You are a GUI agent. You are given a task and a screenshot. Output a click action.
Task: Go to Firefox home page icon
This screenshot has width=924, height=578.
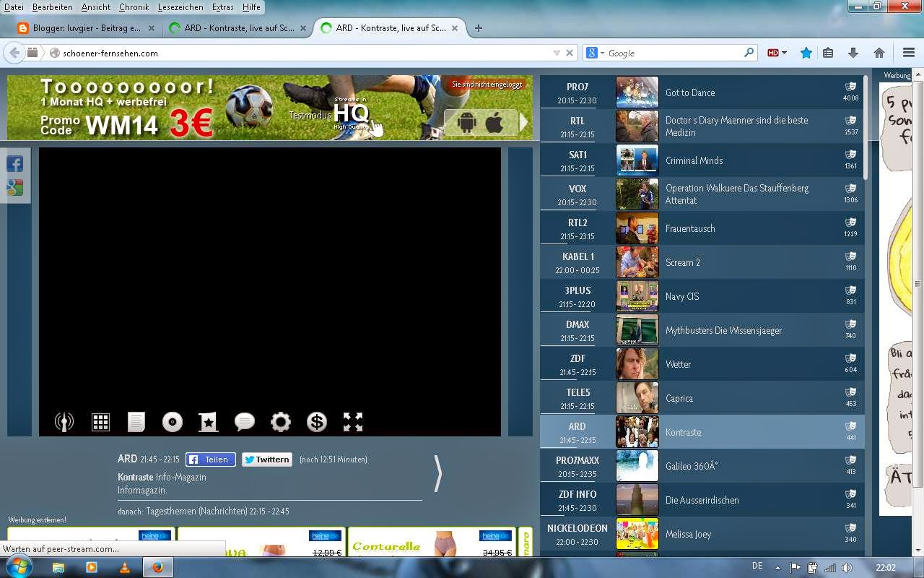(x=879, y=53)
